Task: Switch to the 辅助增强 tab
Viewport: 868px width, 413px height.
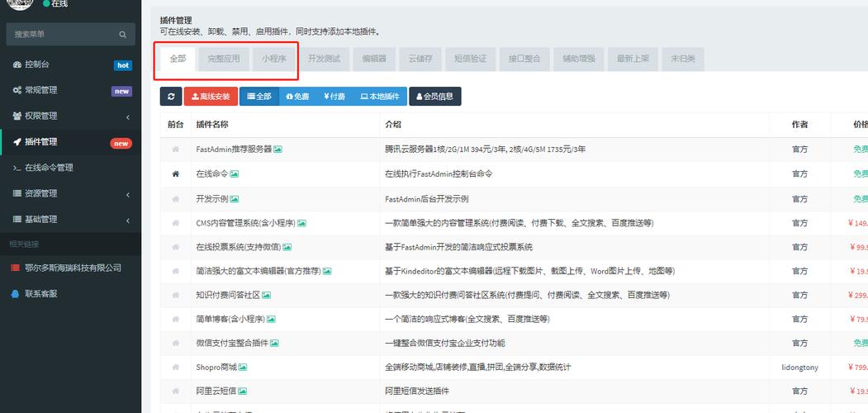Action: tap(578, 59)
